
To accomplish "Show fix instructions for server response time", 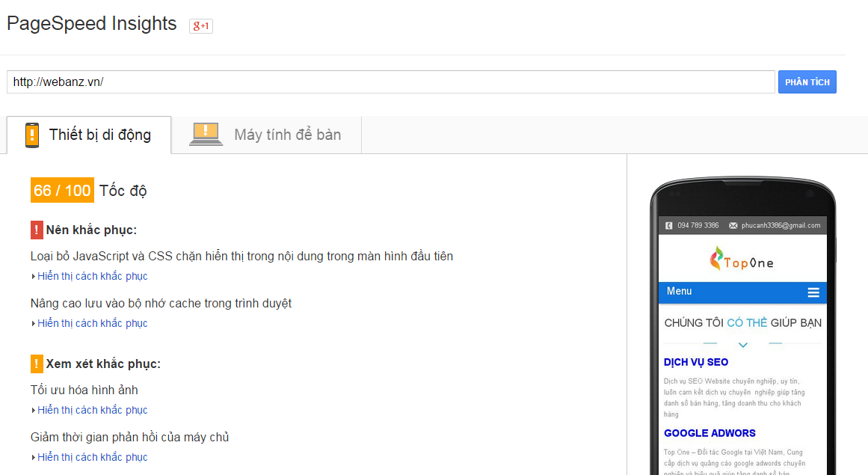I will coord(92,457).
